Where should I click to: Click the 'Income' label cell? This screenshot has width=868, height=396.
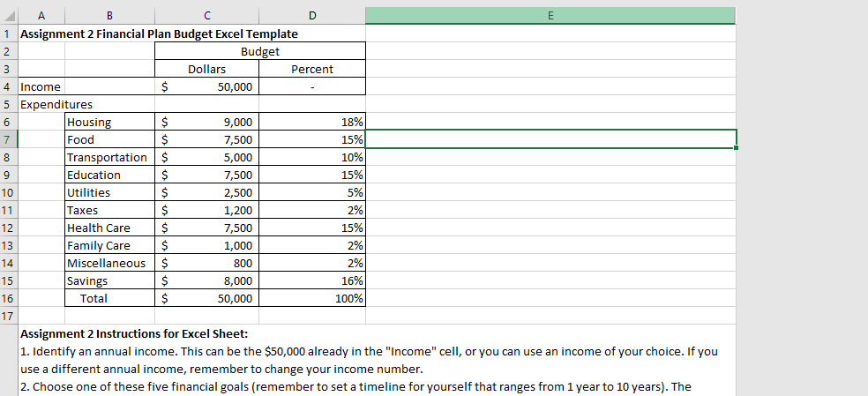[x=41, y=87]
